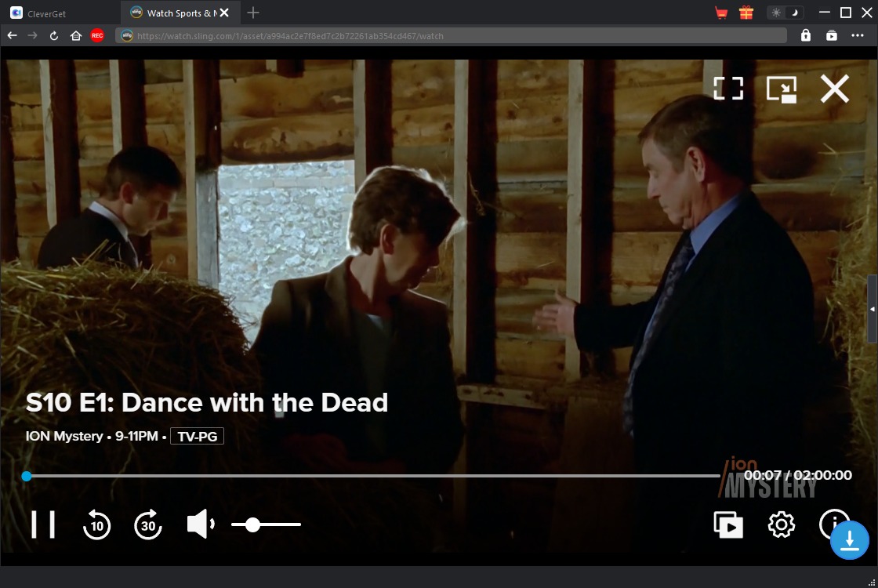This screenshot has width=878, height=588.
Task: Rewind video 10 seconds
Action: [97, 524]
